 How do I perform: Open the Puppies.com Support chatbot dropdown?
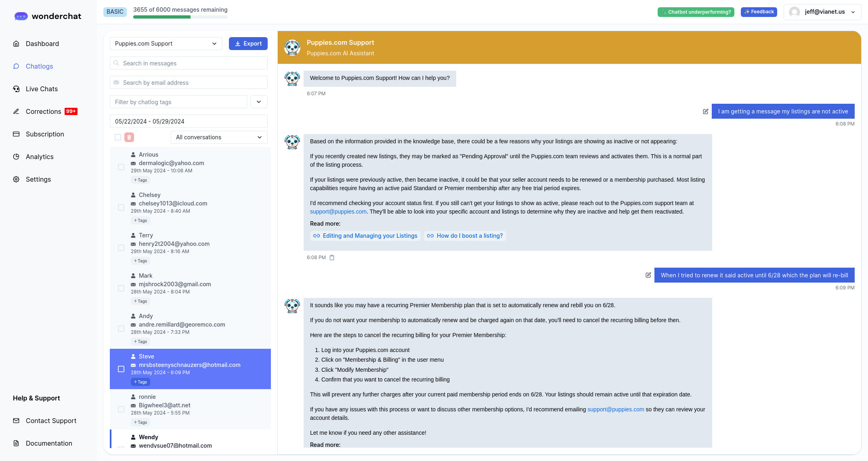coord(166,44)
